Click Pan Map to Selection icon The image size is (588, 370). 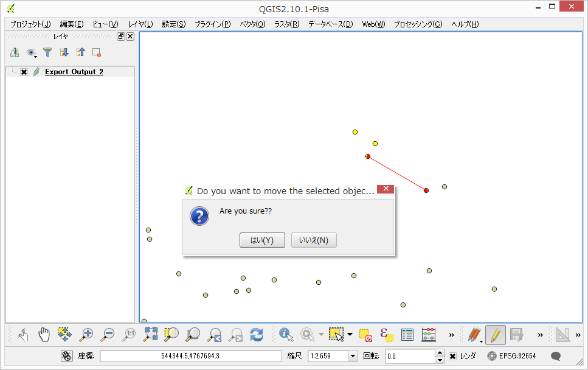click(65, 334)
